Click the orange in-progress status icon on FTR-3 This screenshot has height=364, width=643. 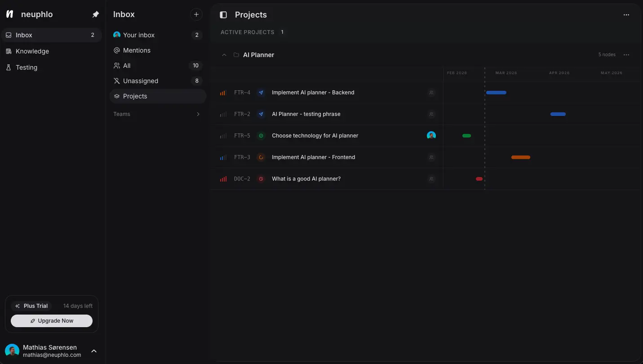pyautogui.click(x=261, y=157)
